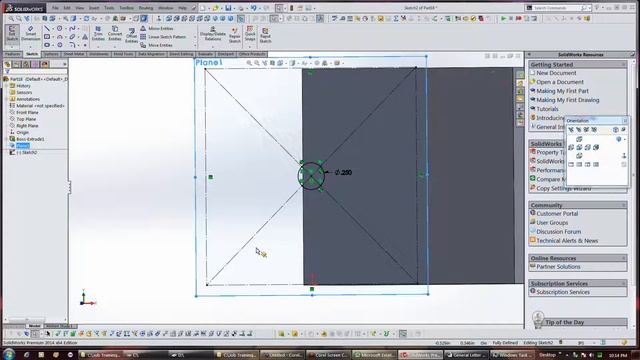640x360 pixels.
Task: Expand the Linear Sketch Pattern dropdown arrow
Action: 195,37
